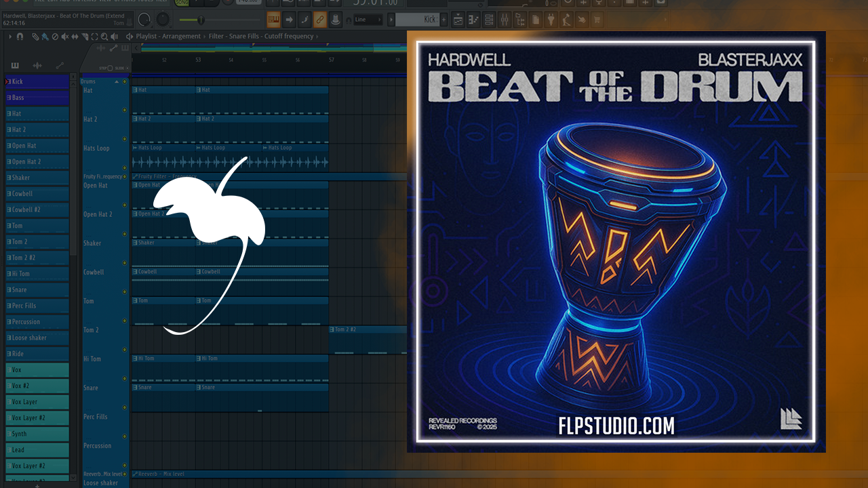The width and height of the screenshot is (868, 488).
Task: Click the desk lamp icon in toolbar
Action: coord(566,20)
